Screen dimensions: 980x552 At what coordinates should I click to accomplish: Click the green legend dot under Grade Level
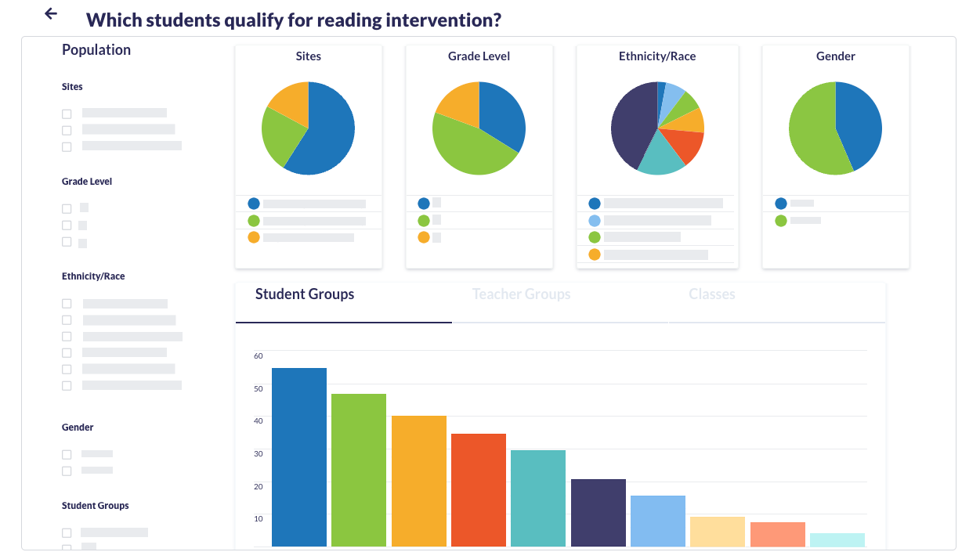click(424, 221)
